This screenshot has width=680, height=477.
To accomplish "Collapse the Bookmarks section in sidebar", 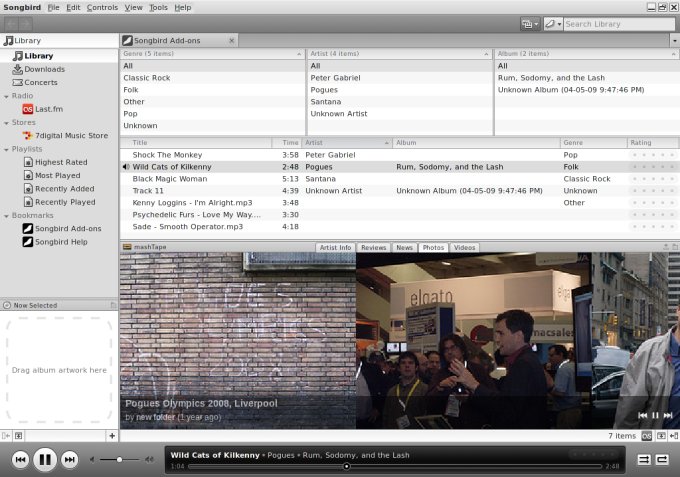I will (6, 216).
